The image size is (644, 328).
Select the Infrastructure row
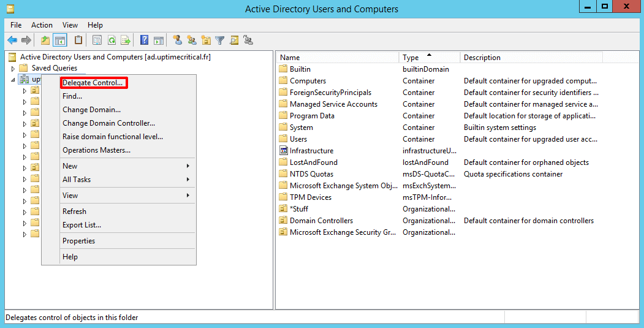439,151
